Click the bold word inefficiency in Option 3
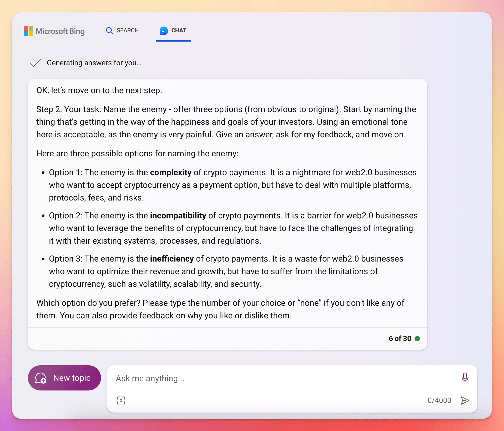 (x=172, y=259)
